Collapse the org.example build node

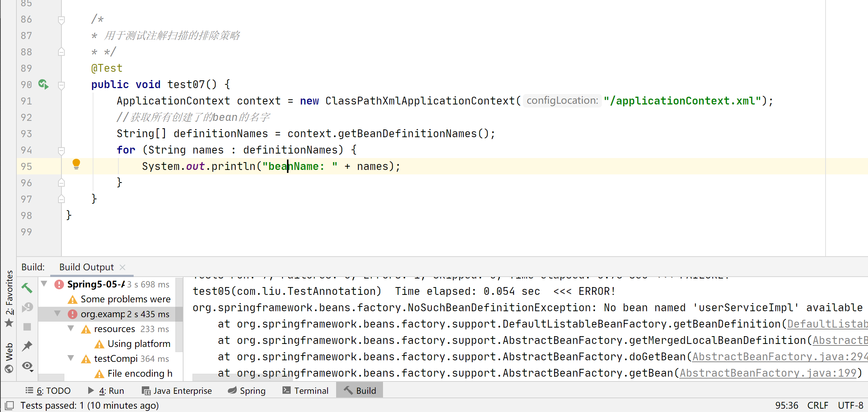58,314
